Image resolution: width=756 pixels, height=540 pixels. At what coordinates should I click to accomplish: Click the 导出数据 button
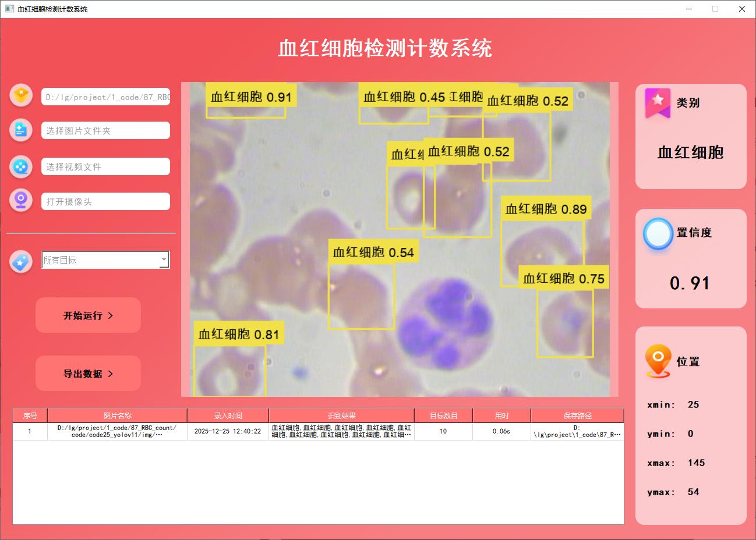(x=88, y=374)
